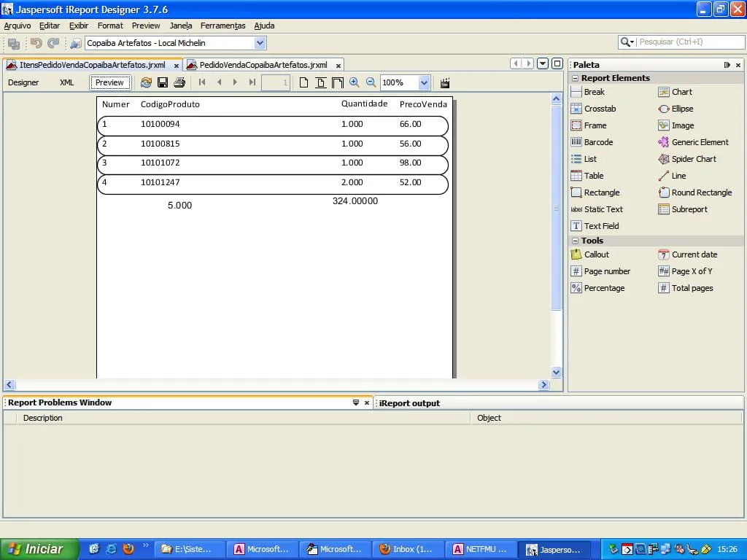Click the save report floppy disk icon

163,82
